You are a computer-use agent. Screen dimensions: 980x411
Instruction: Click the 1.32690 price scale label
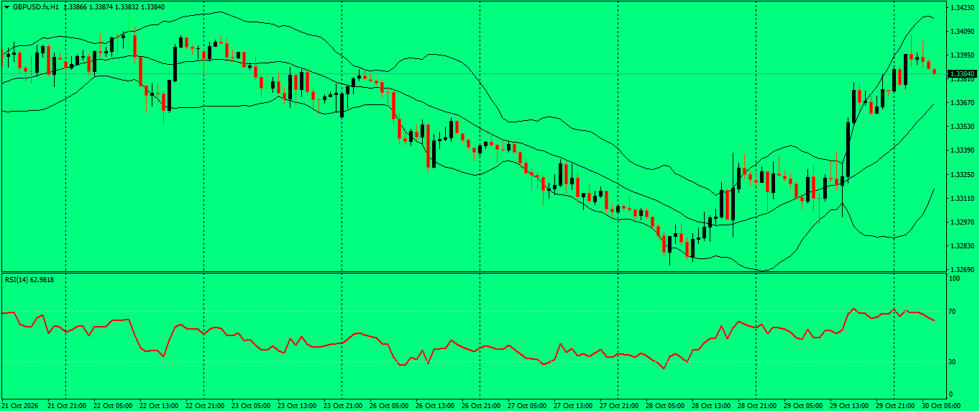(962, 269)
